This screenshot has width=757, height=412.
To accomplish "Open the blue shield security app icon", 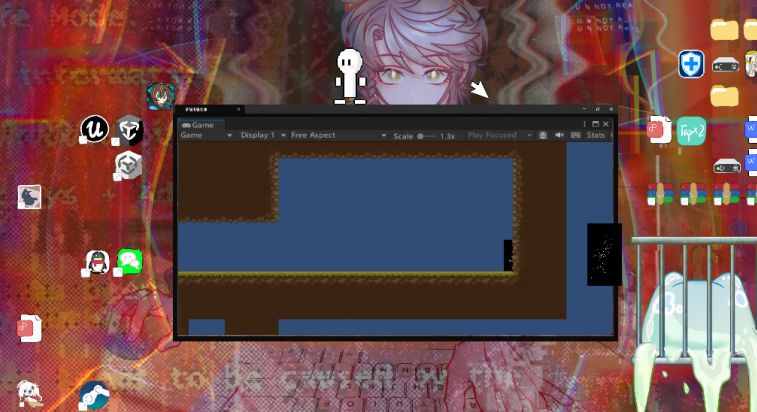I will tap(691, 64).
